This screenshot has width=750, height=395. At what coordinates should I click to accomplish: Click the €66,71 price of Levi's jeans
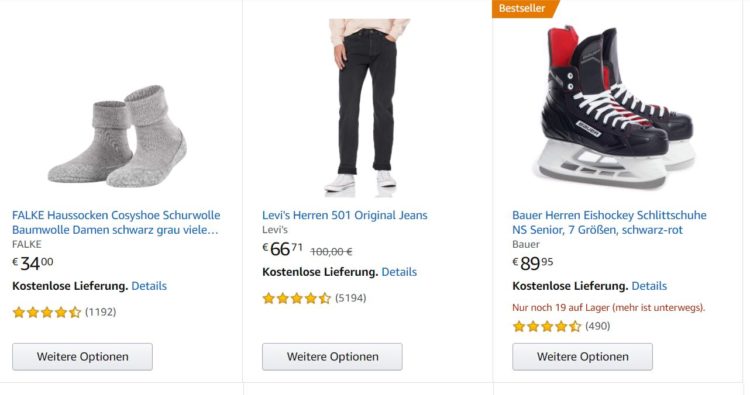tap(283, 249)
